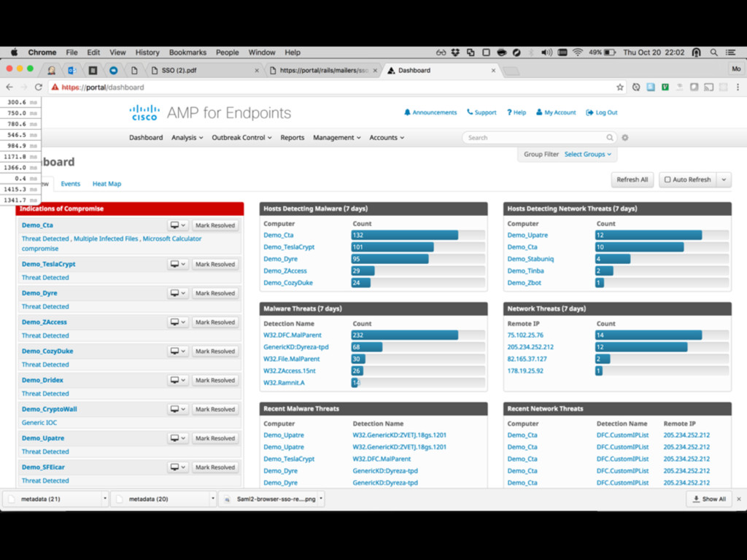Enable the Auto Refresh checkbox
Screen dimensions: 747x560
667,179
